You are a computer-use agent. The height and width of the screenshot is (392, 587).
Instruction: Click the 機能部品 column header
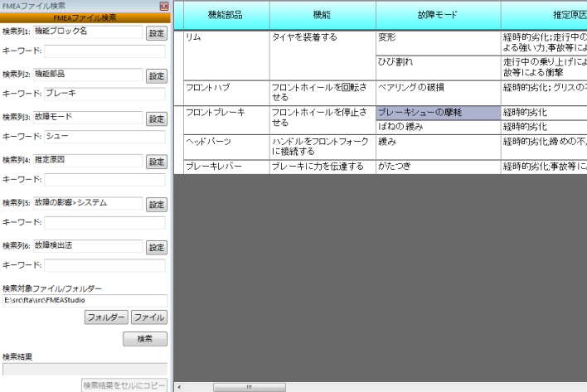pos(225,15)
